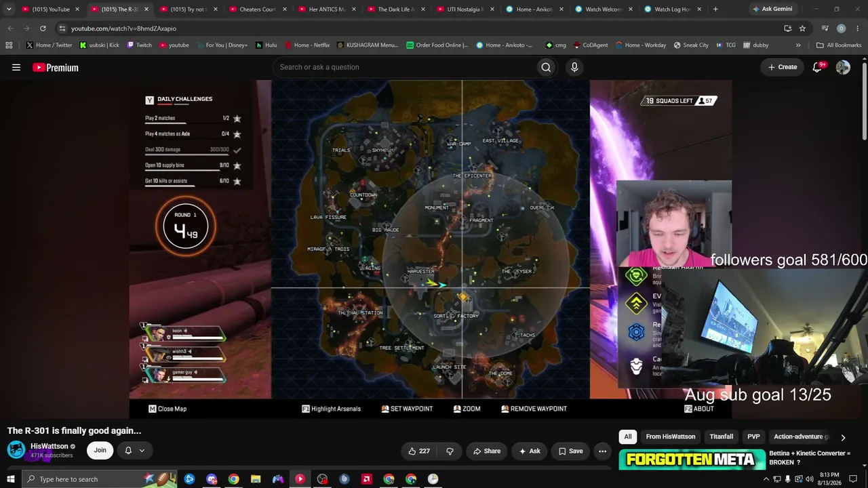
Task: Open the Chrome profile avatar
Action: (841, 28)
